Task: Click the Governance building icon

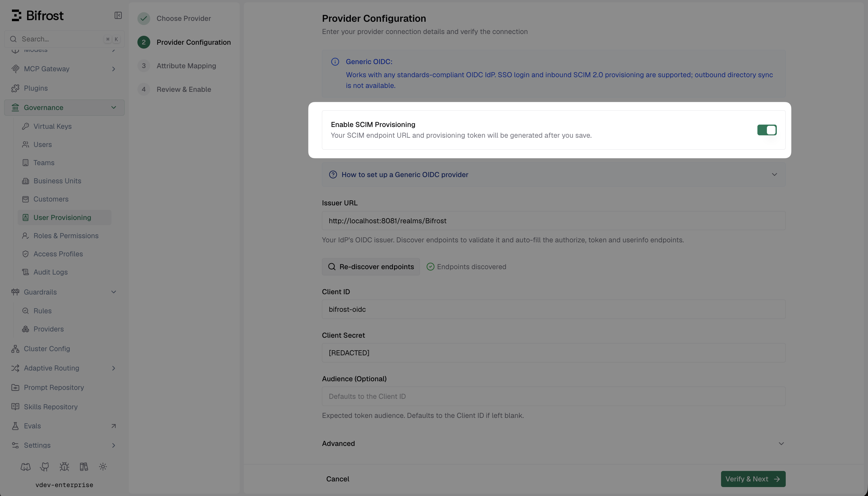Action: 15,108
